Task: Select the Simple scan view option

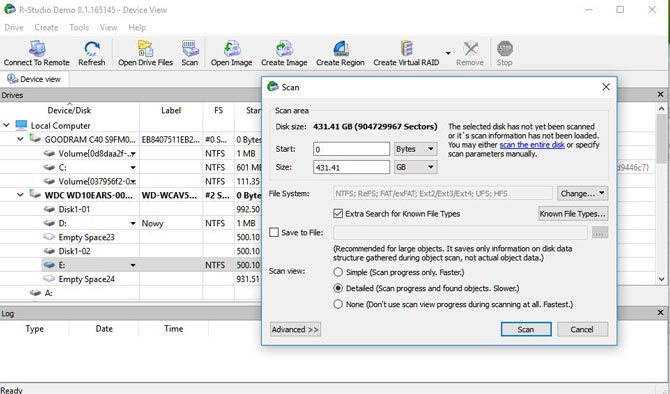Action: [338, 272]
